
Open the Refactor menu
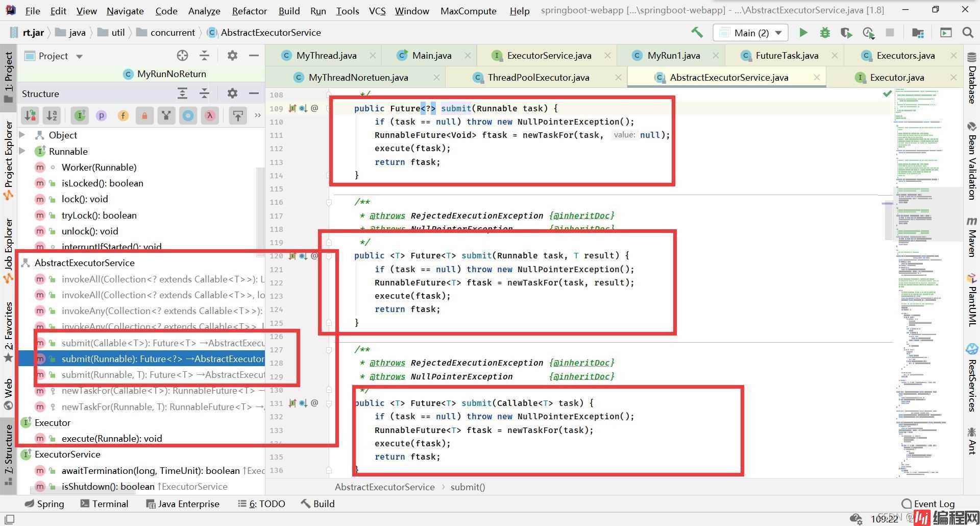click(x=249, y=11)
